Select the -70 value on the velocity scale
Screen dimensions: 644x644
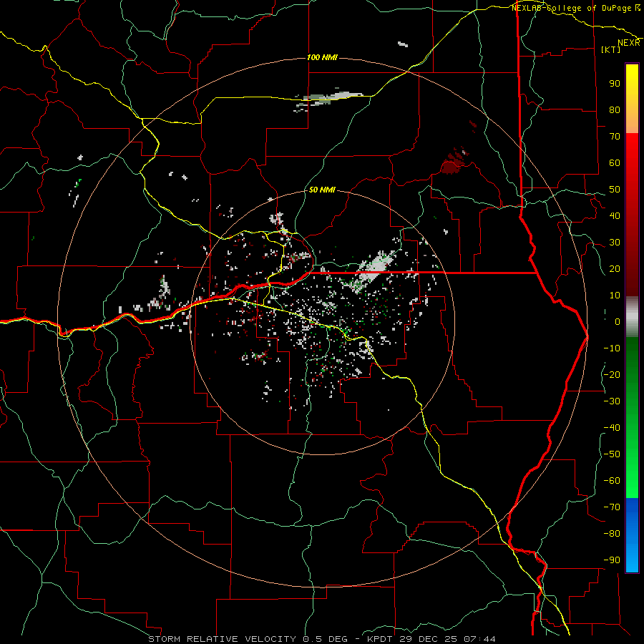612,507
